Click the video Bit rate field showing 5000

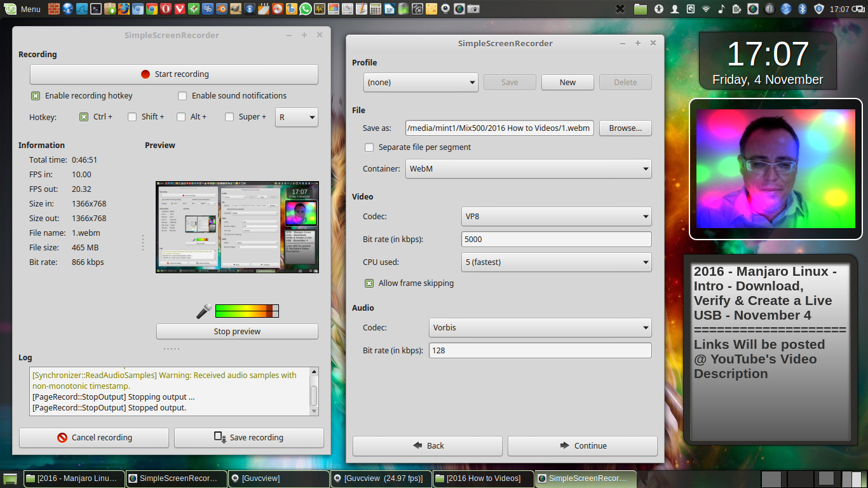557,240
